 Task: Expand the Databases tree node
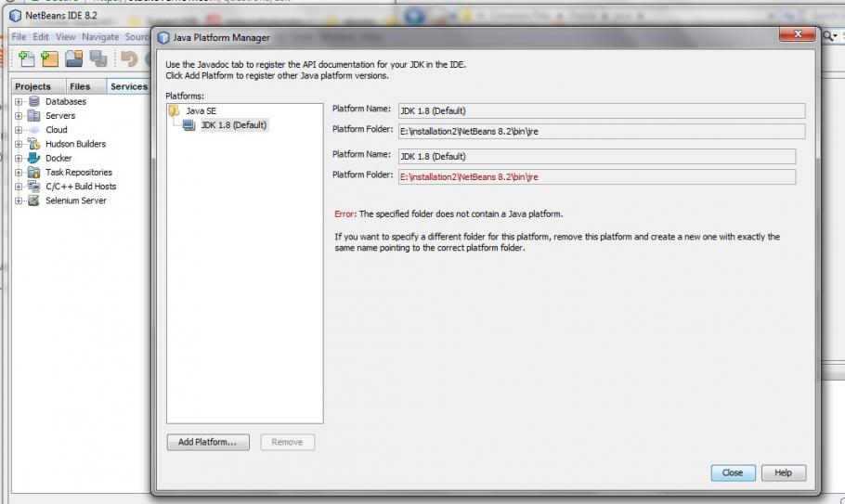pos(19,102)
